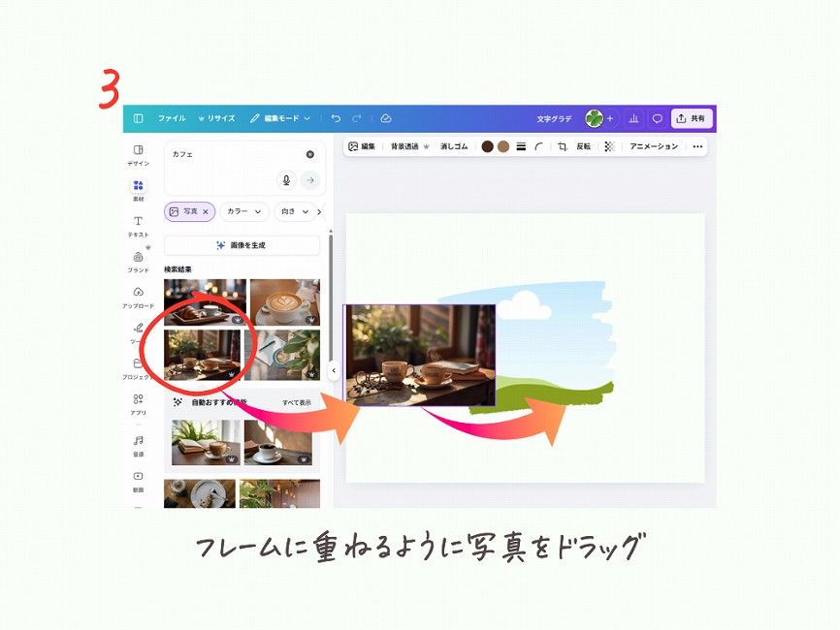Image resolution: width=840 pixels, height=630 pixels.
Task: Open the ファイル menu
Action: point(172,118)
